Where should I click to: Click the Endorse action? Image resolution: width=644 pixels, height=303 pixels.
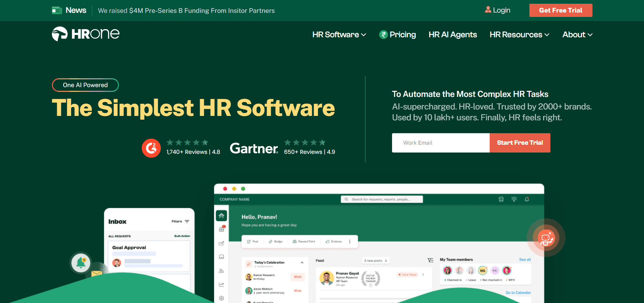334,242
